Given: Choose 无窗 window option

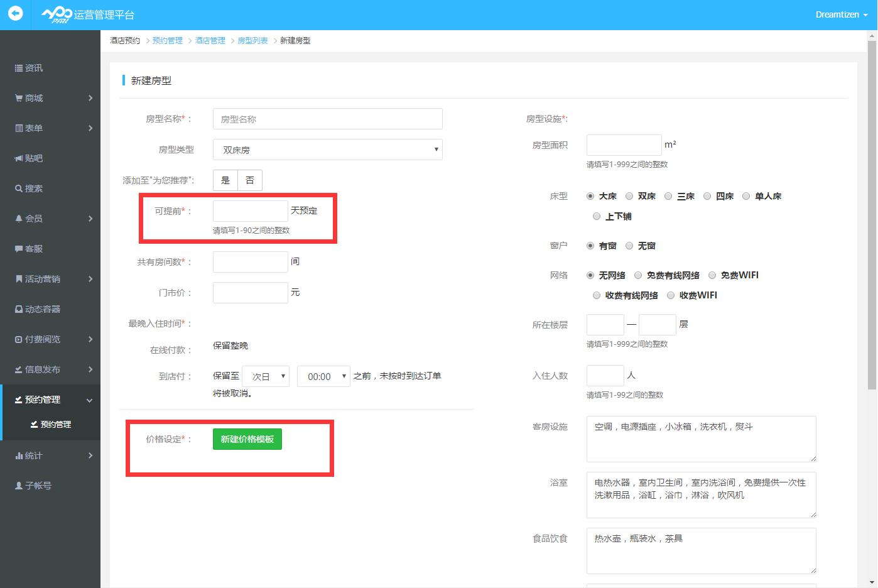Looking at the screenshot, I should click(x=629, y=246).
